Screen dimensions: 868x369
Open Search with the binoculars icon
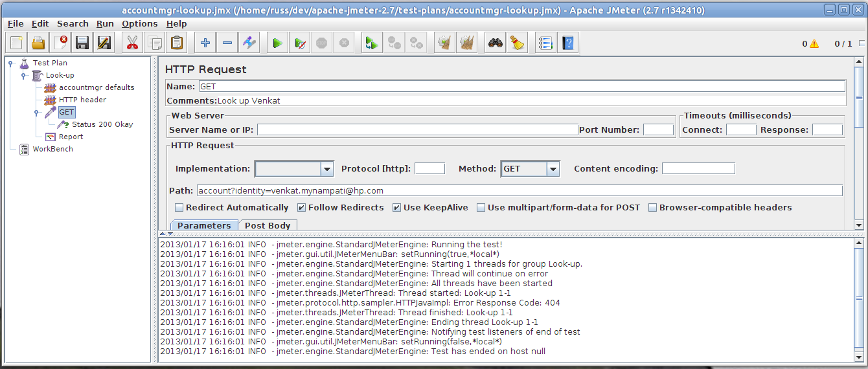496,43
